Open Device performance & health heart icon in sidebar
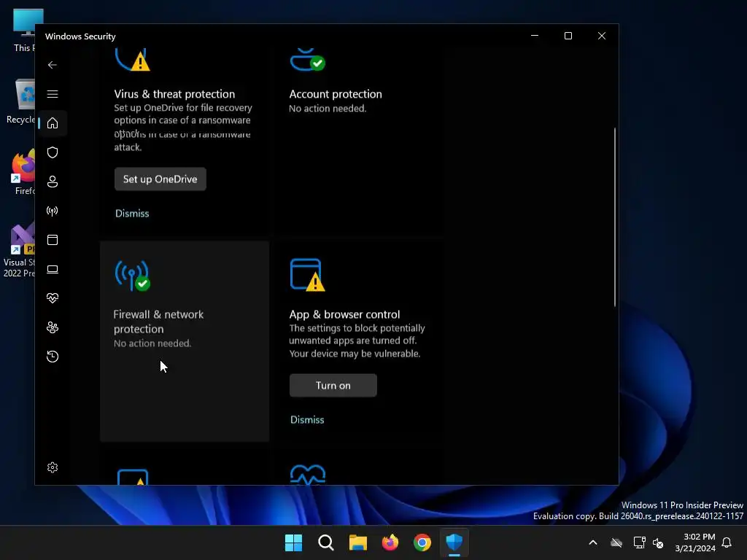The image size is (747, 560). tap(53, 298)
